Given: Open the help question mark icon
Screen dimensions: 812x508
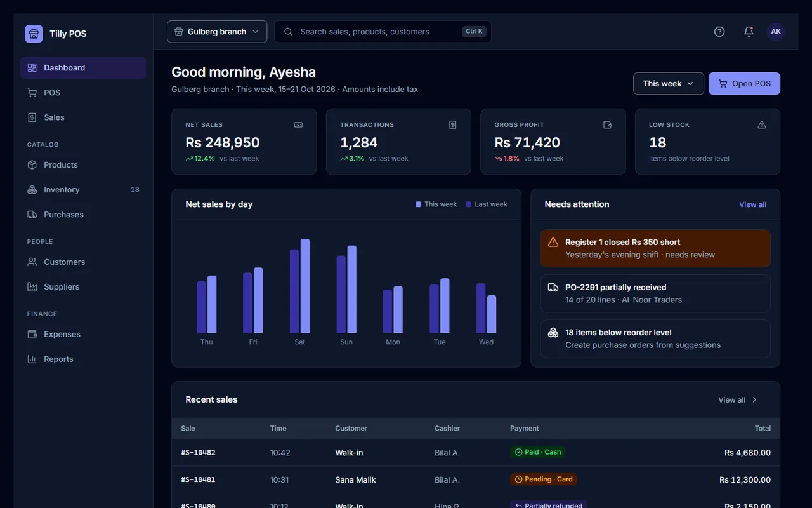Looking at the screenshot, I should pyautogui.click(x=719, y=32).
